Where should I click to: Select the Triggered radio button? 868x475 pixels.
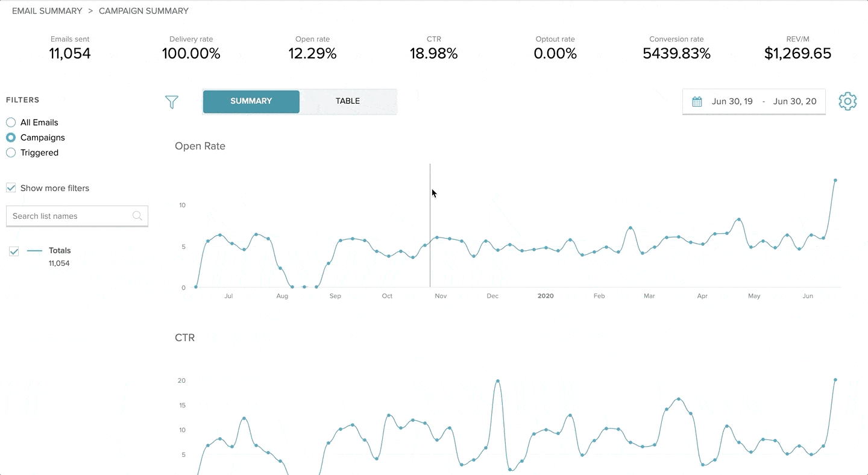coord(11,153)
